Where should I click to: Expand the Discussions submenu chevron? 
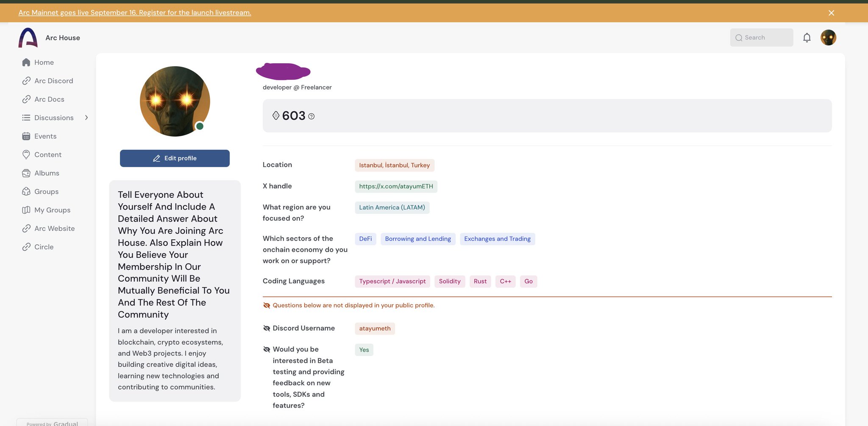coord(86,118)
